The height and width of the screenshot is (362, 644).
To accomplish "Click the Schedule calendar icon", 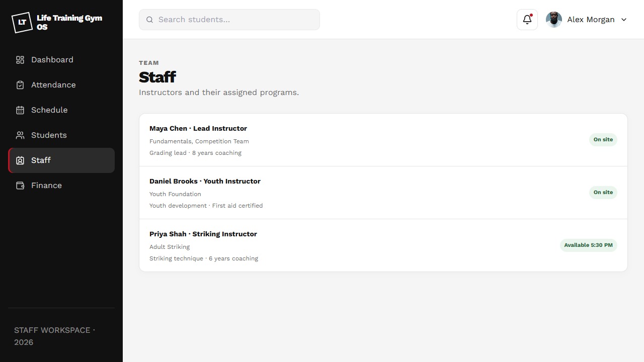I will click(x=20, y=110).
